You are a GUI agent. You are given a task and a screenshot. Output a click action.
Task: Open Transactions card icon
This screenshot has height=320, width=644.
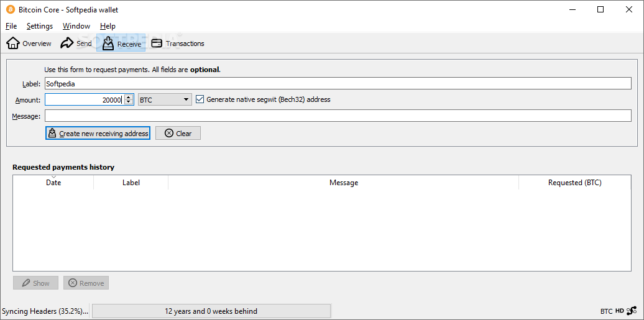(157, 43)
